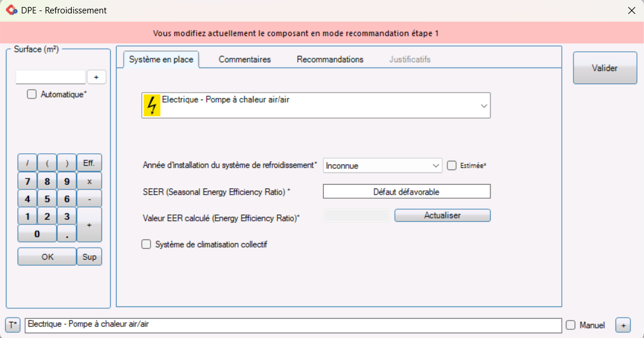This screenshot has height=338, width=644.
Task: Expand the Année d'installation dropdown
Action: tap(436, 166)
